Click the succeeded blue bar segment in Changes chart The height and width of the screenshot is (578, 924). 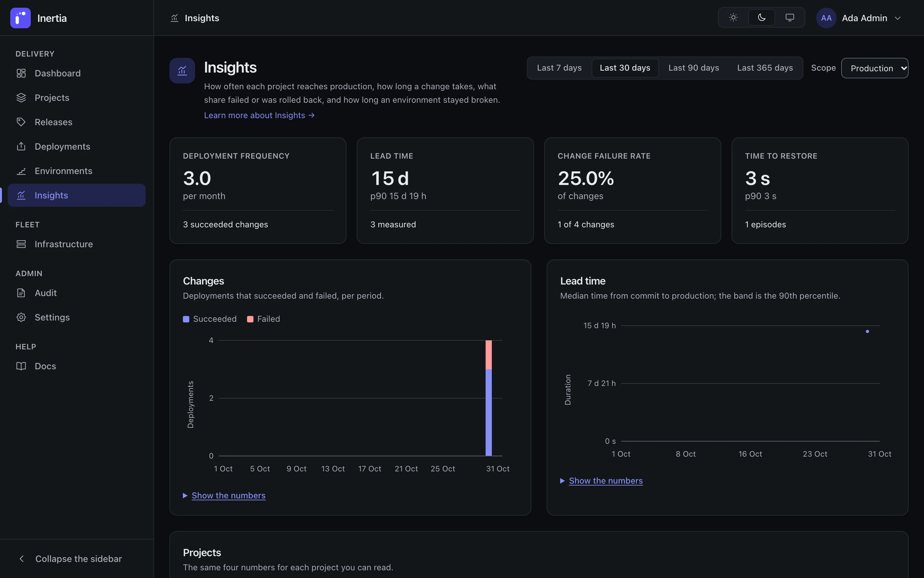(x=488, y=413)
